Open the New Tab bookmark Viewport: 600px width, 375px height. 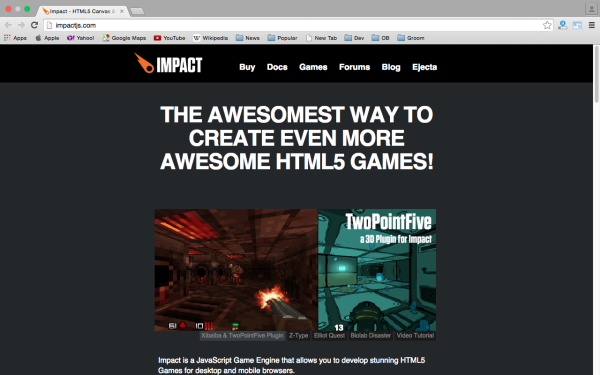[321, 38]
